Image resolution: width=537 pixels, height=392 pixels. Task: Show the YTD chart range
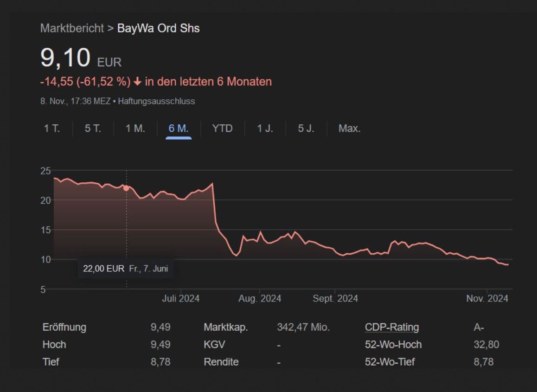click(222, 129)
